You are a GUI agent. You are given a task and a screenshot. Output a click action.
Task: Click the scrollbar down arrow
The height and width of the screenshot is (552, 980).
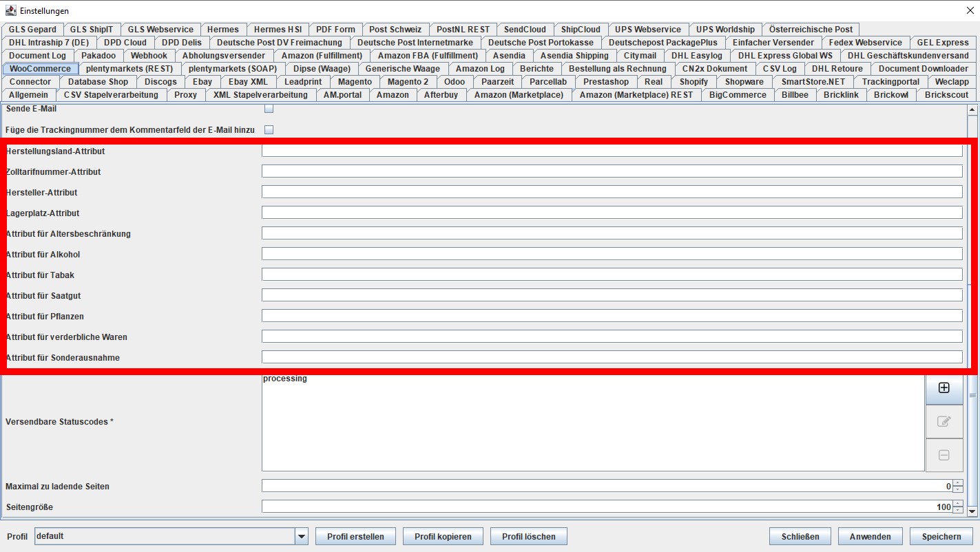point(972,511)
